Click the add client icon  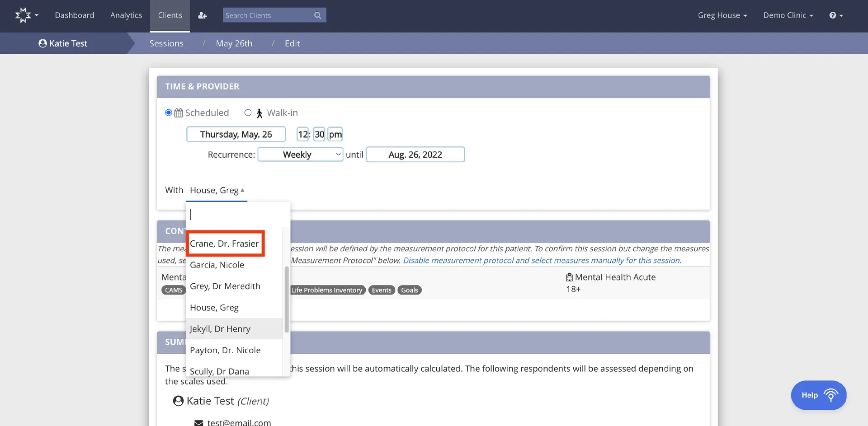coord(203,15)
